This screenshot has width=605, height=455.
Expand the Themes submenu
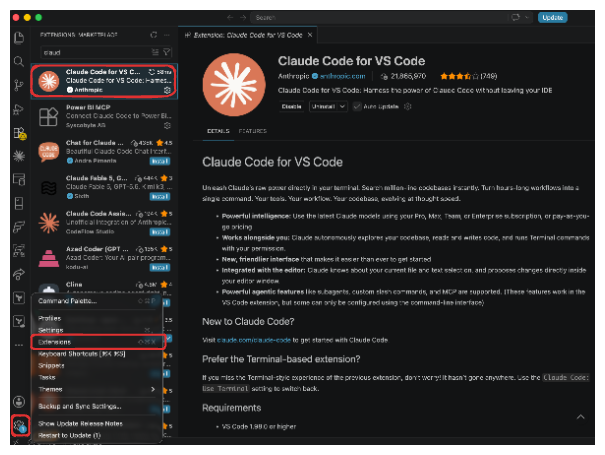pos(97,389)
